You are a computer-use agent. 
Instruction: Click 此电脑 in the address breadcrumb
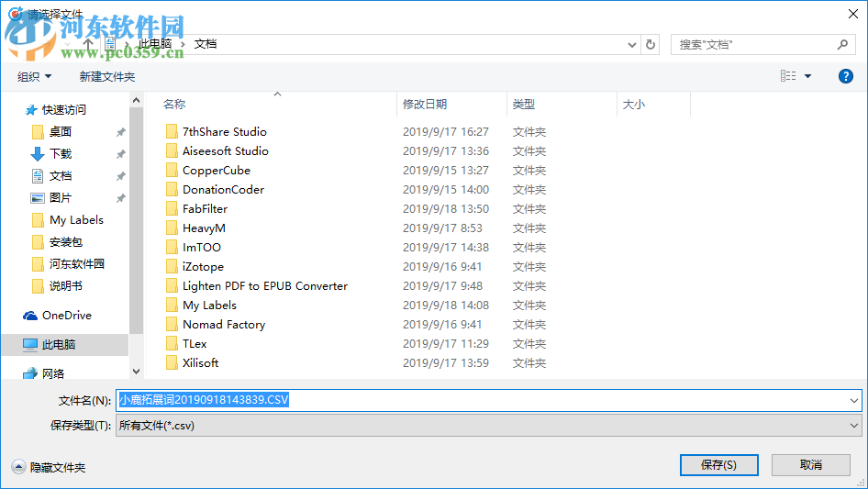coord(155,44)
